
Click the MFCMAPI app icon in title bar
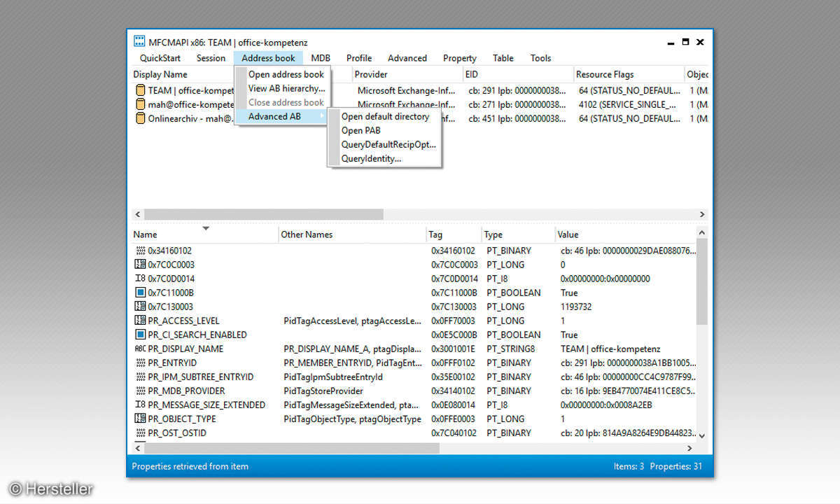pyautogui.click(x=139, y=42)
